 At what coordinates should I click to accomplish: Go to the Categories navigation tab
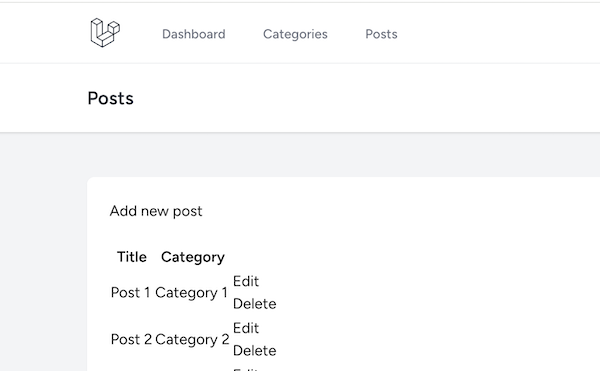pyautogui.click(x=295, y=34)
